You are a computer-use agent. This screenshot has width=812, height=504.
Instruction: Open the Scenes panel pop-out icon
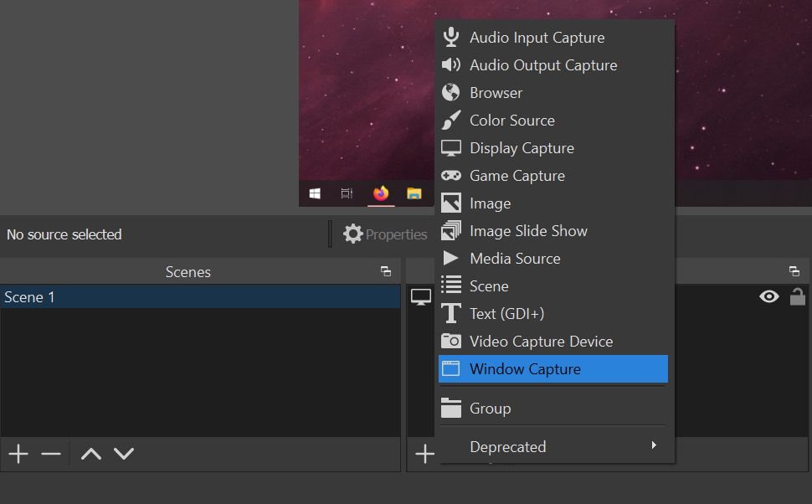coord(385,271)
